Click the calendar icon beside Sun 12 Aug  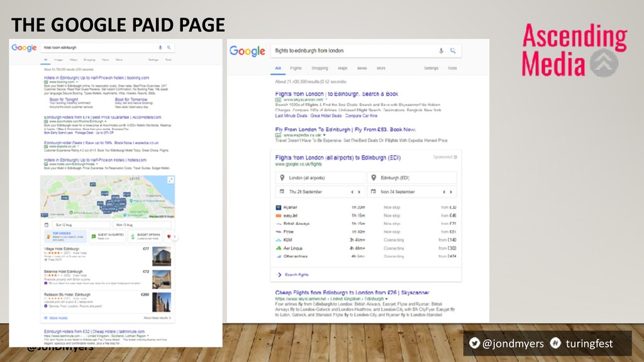click(47, 225)
